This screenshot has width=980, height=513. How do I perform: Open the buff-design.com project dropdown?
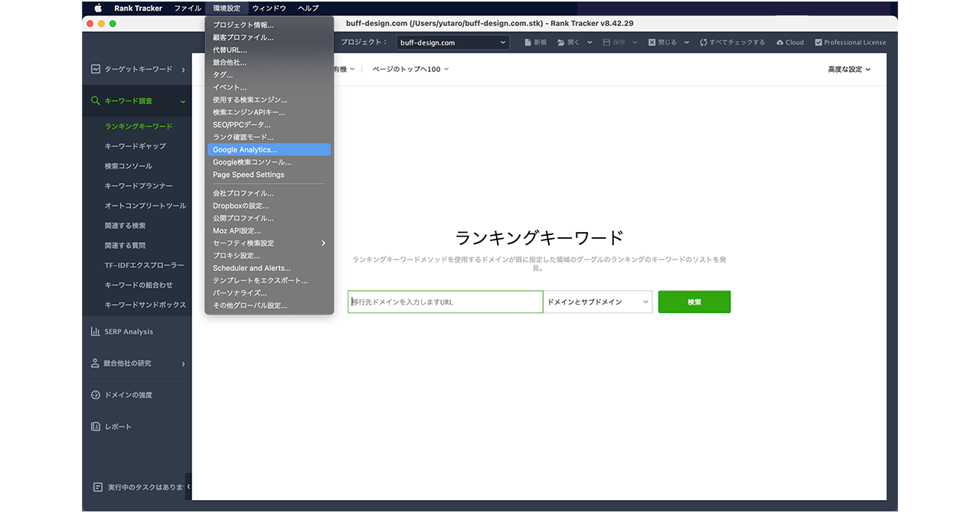point(453,43)
